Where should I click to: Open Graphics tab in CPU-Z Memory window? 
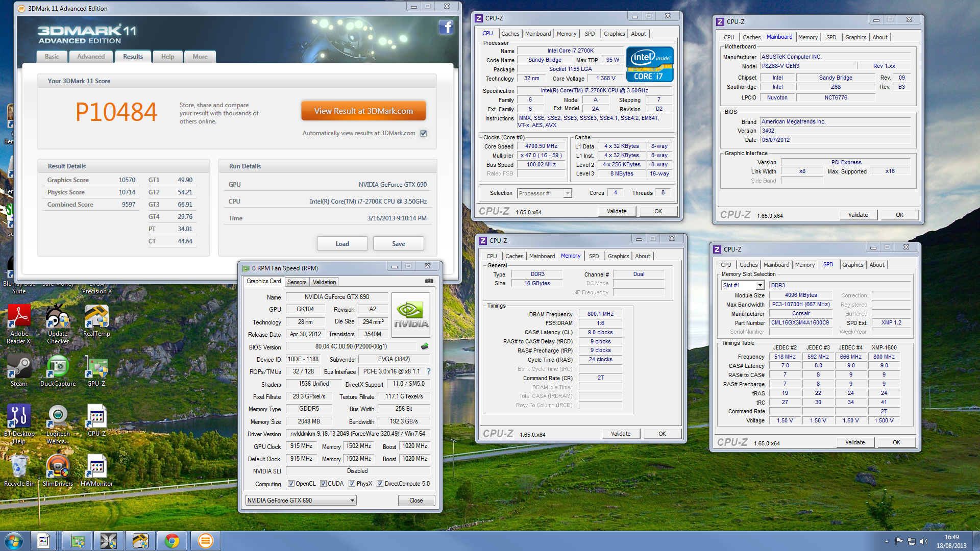coord(618,256)
